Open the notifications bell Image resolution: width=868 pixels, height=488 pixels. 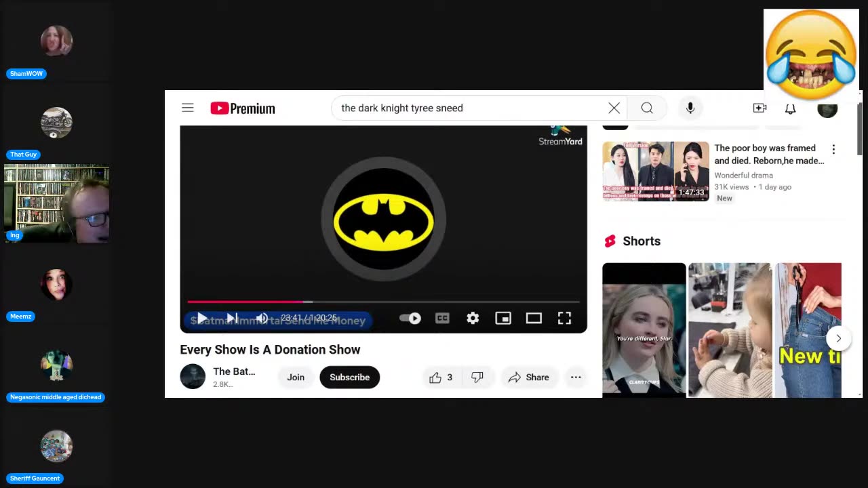(791, 108)
